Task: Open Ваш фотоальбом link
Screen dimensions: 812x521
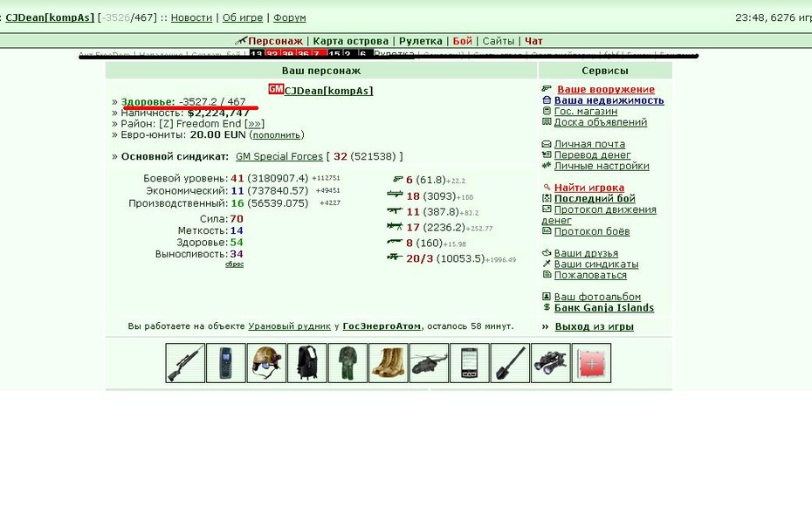Action: tap(597, 297)
